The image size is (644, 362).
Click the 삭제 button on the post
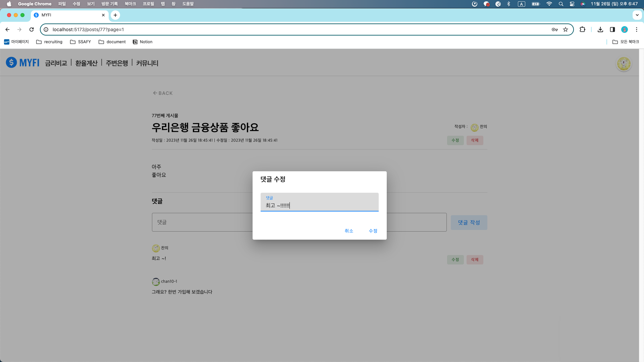pyautogui.click(x=475, y=140)
